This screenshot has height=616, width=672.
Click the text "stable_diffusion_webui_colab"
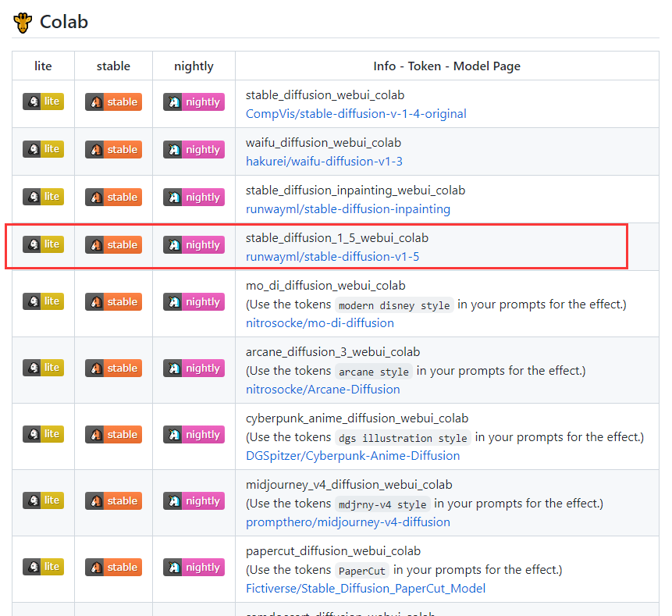325,95
